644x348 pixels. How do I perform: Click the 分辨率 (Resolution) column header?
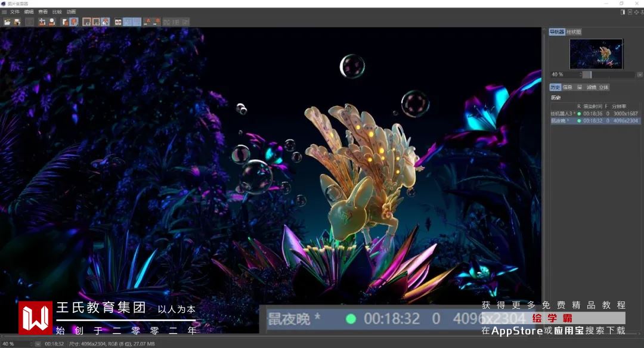click(618, 106)
